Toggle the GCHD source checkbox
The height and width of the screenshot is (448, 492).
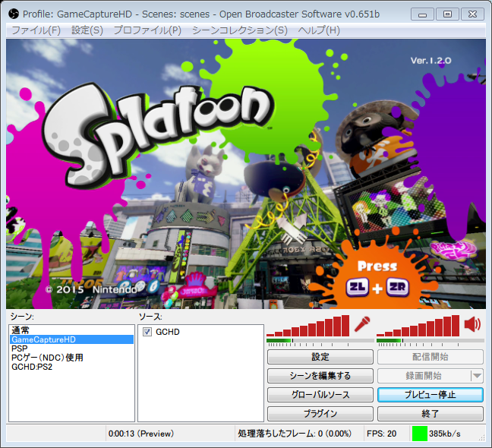click(x=147, y=332)
